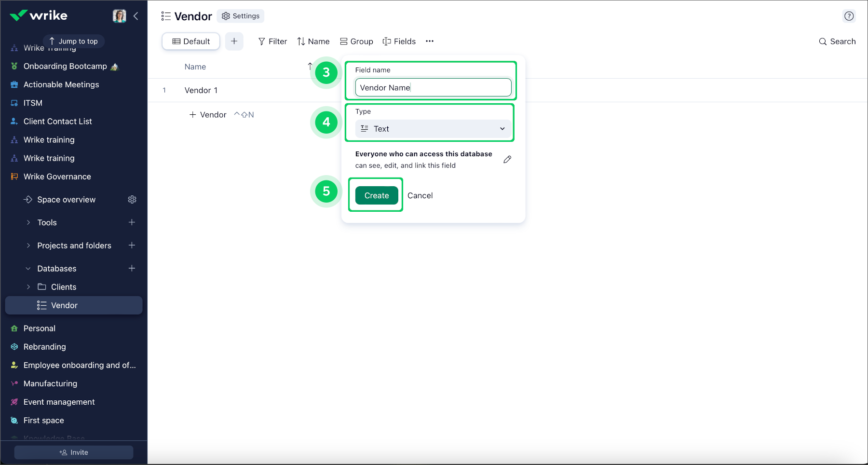Click inside the Field name input
Image resolution: width=868 pixels, height=465 pixels.
433,87
